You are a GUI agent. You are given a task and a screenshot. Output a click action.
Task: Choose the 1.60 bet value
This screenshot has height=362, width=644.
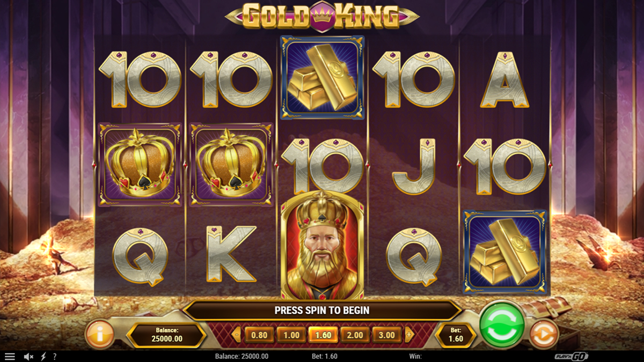[323, 335]
